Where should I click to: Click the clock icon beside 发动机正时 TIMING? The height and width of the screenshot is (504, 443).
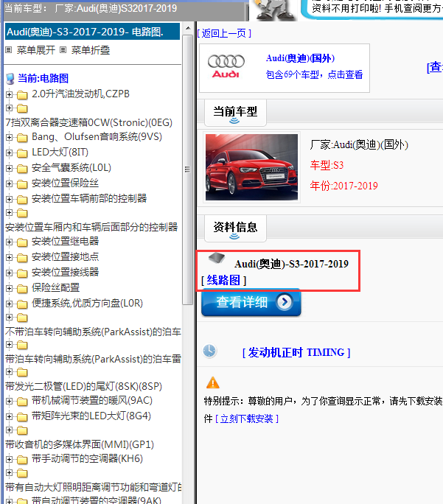(x=209, y=351)
